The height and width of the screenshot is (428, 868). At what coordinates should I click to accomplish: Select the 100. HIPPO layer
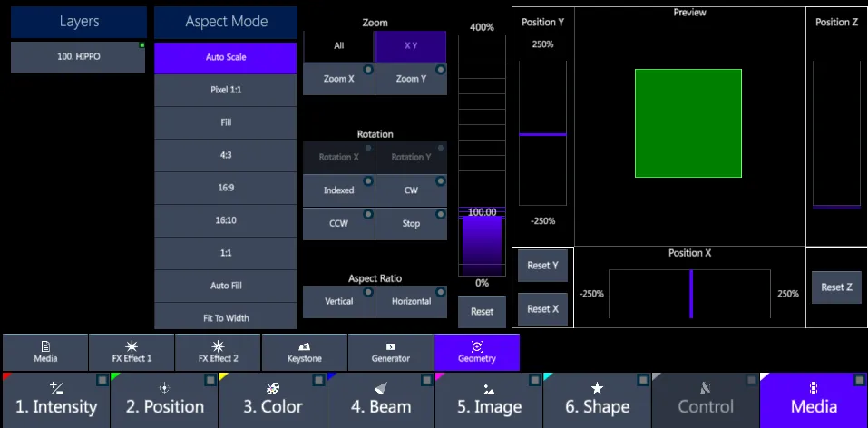(x=78, y=57)
